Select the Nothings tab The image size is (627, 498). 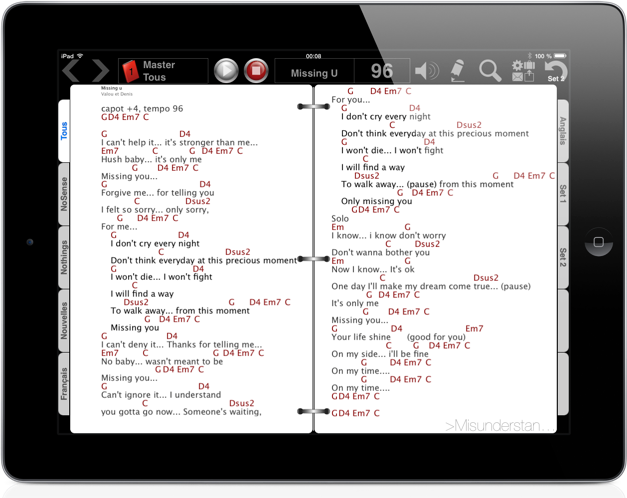pyautogui.click(x=64, y=257)
